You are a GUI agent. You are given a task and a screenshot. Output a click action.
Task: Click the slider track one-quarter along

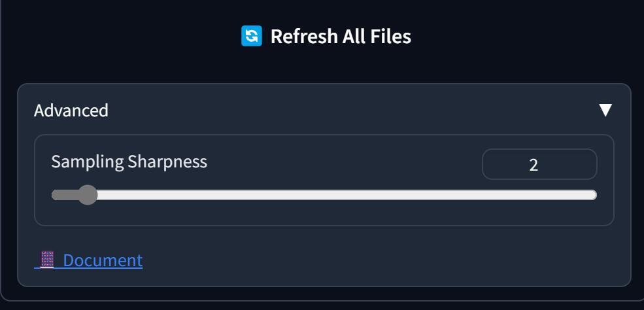(188, 195)
